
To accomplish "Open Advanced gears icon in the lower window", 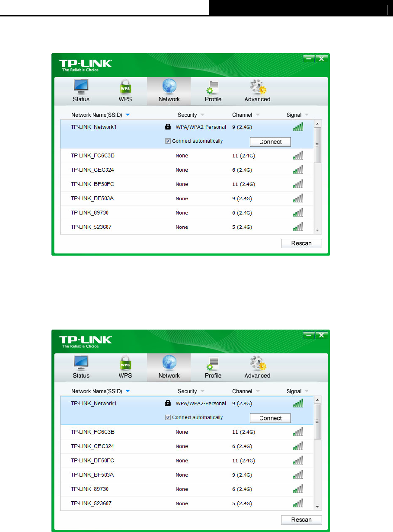I will (x=258, y=363).
